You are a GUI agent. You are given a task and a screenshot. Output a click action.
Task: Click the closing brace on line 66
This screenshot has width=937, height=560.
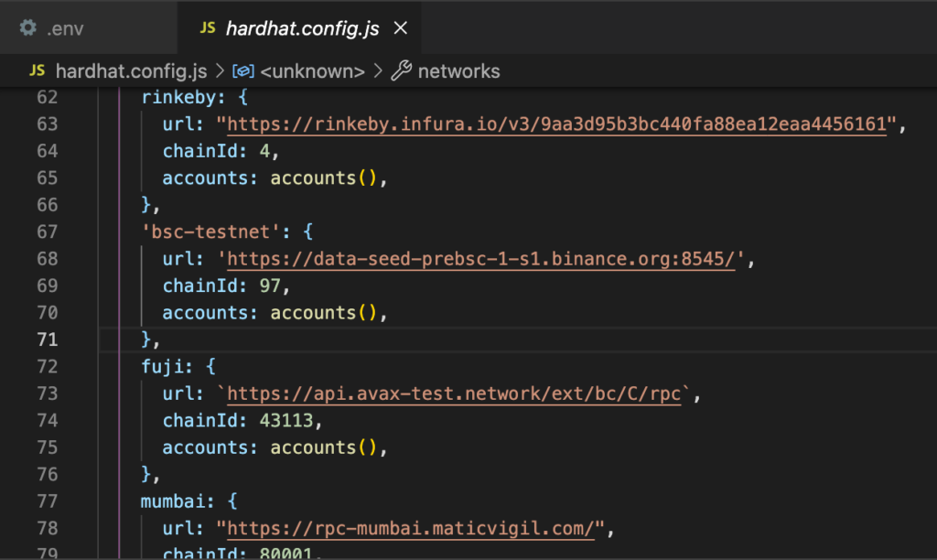coord(146,204)
